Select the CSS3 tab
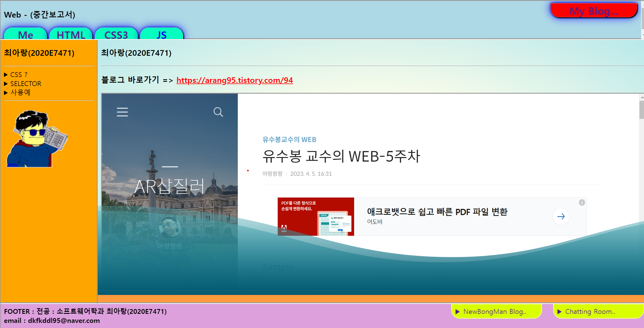644x328 pixels. [x=116, y=35]
